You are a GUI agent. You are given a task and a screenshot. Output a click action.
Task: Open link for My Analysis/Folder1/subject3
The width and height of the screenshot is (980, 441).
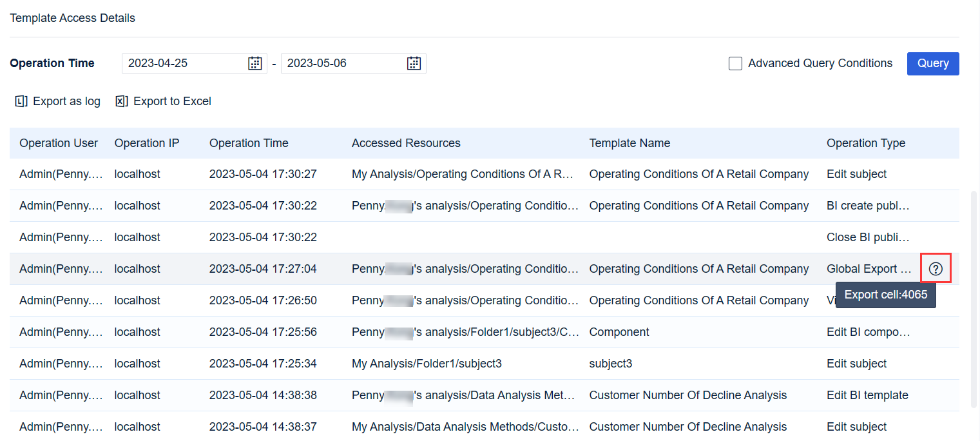pos(428,363)
